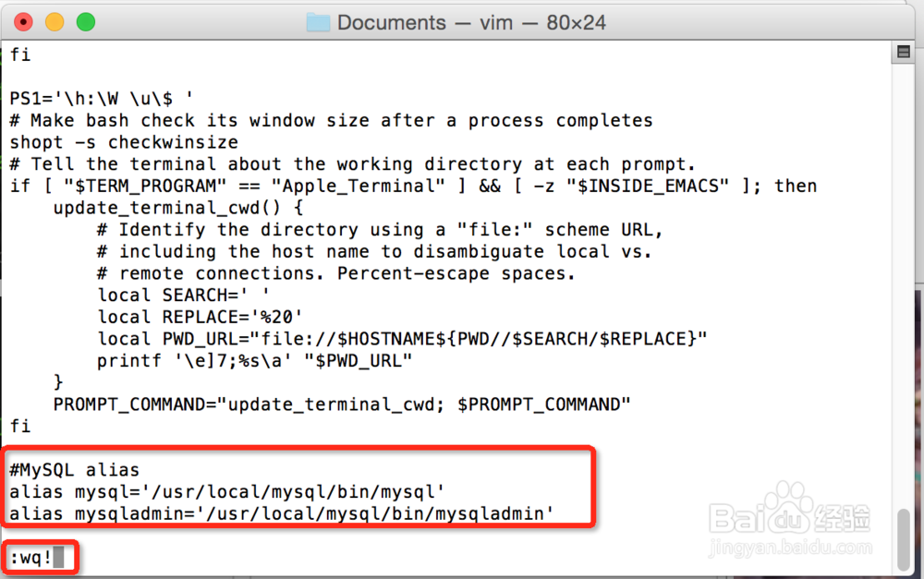The image size is (924, 579).
Task: Place cursor on the "#MySQL alias" comment line
Action: 75,470
